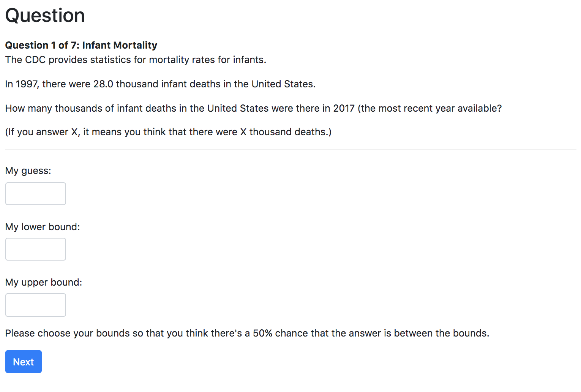Click the CDC provides statistics sentence
The height and width of the screenshot is (392, 581).
click(136, 60)
